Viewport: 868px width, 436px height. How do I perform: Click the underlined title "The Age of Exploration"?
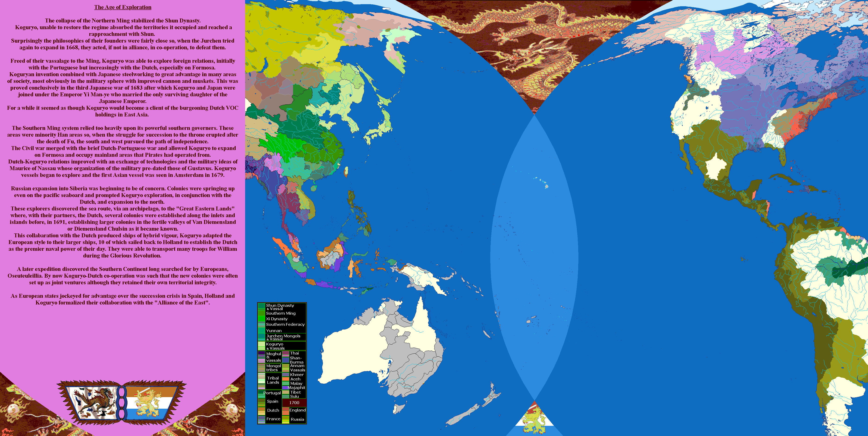123,7
